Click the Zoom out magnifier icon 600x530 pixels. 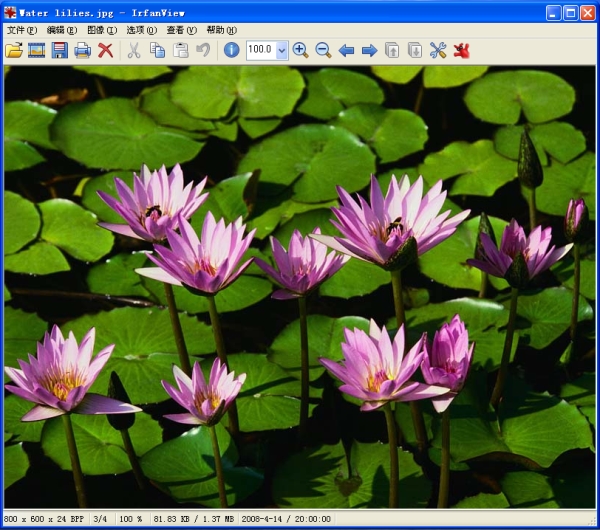tap(323, 51)
